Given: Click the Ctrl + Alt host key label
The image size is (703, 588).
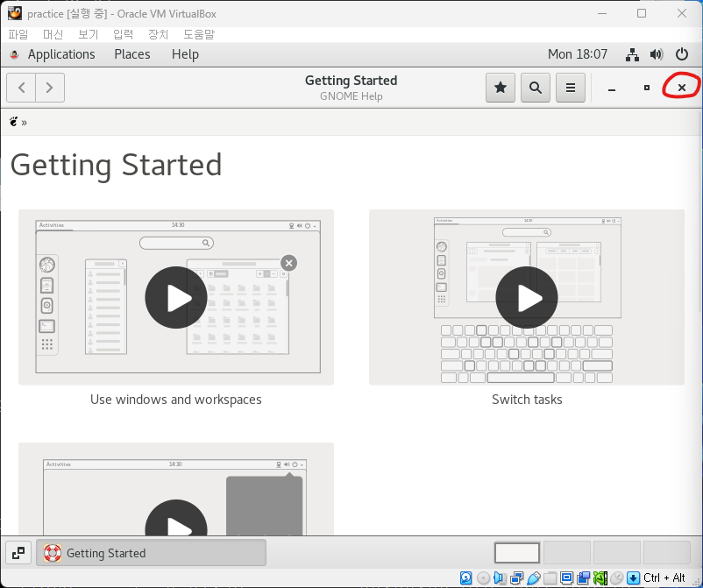Looking at the screenshot, I should point(664,577).
